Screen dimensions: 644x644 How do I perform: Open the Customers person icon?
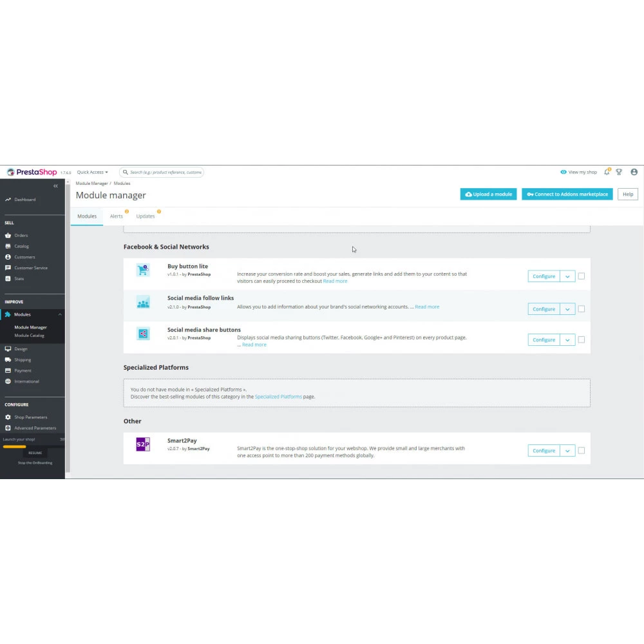tap(8, 257)
